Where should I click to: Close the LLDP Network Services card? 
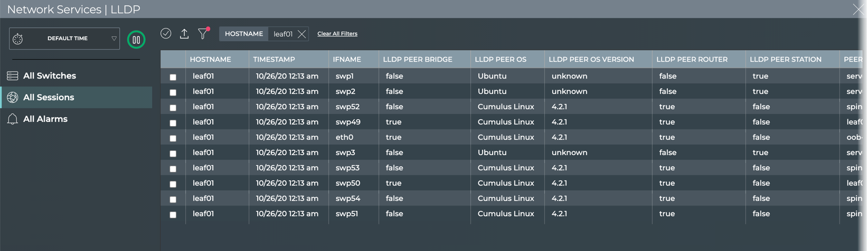pyautogui.click(x=858, y=9)
